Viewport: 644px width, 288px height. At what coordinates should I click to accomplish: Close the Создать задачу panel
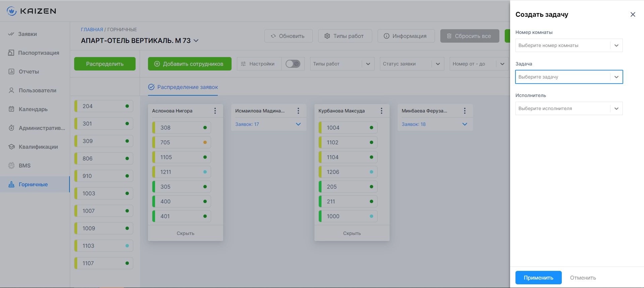coord(633,14)
